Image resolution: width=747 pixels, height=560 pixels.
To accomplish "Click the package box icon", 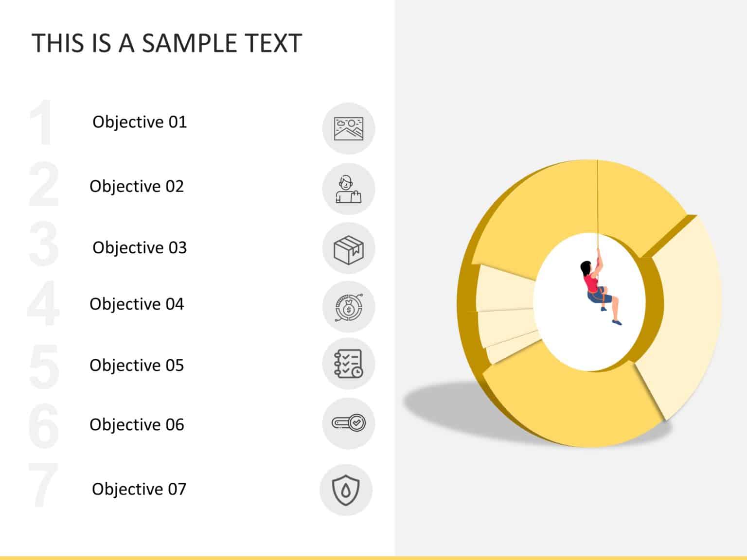I will [x=348, y=249].
